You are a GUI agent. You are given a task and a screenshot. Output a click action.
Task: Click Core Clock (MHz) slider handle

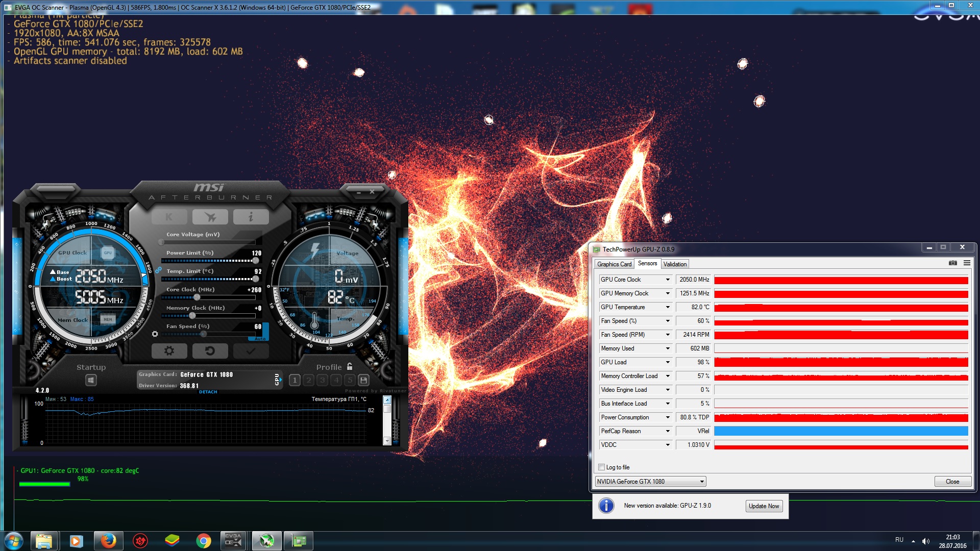[197, 297]
